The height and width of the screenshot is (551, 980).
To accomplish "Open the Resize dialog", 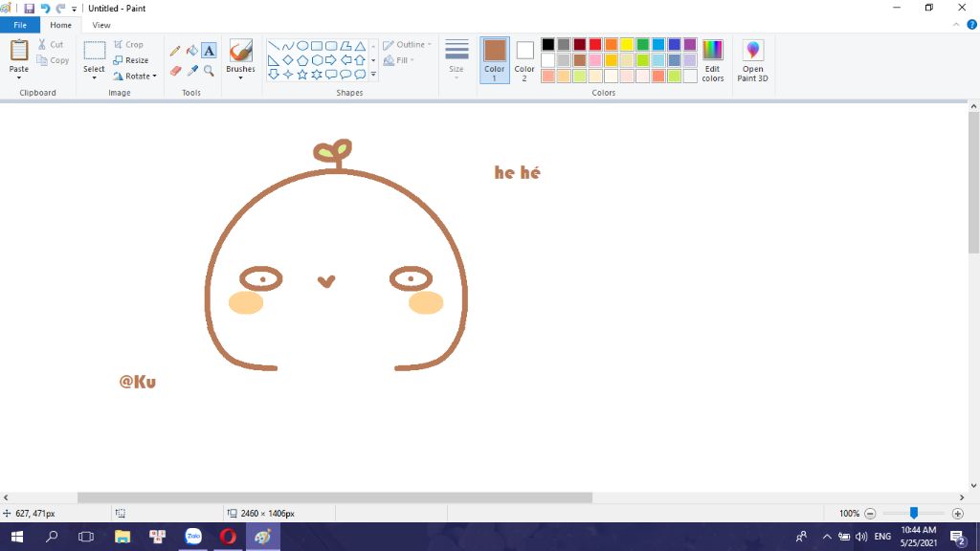I will click(130, 60).
